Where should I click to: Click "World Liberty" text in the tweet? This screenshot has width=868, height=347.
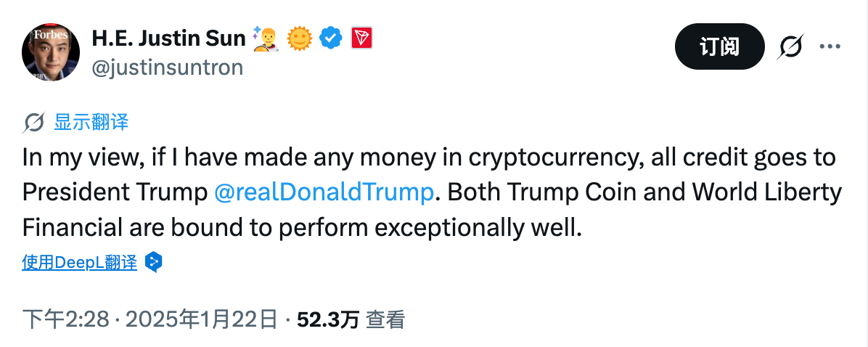click(766, 192)
